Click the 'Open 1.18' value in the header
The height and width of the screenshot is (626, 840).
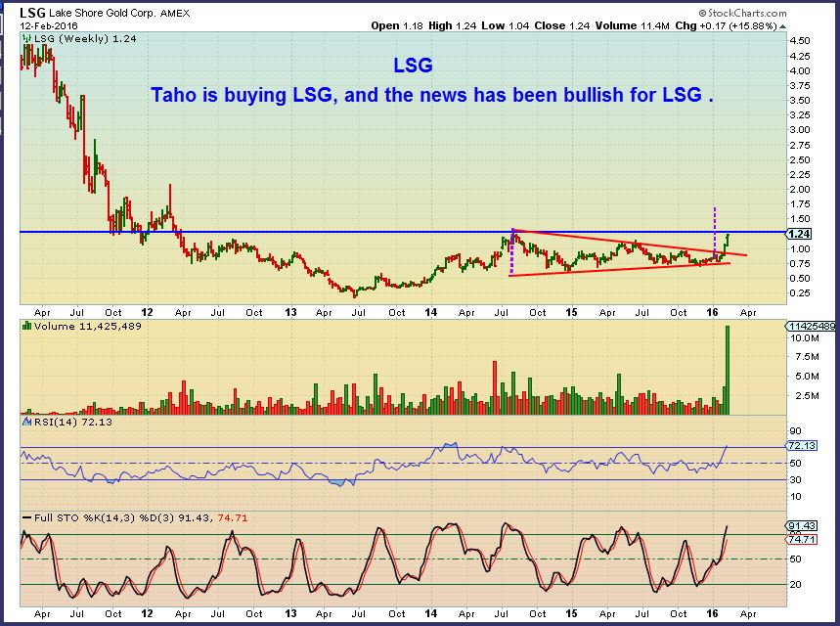pyautogui.click(x=397, y=25)
